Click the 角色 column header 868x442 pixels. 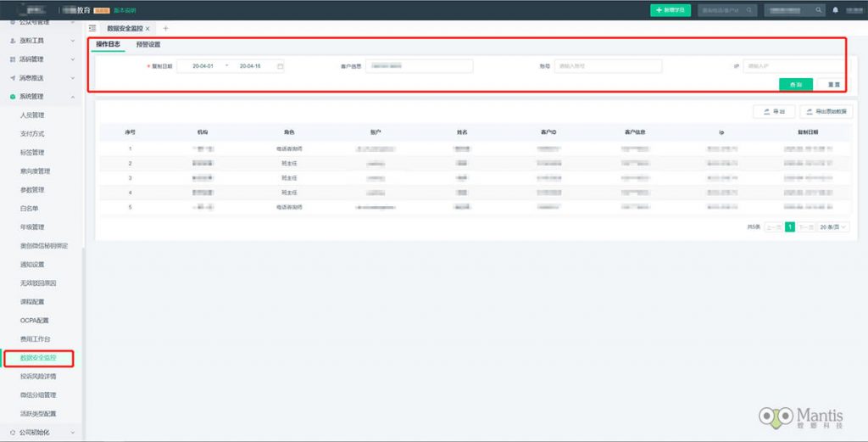pyautogui.click(x=289, y=132)
